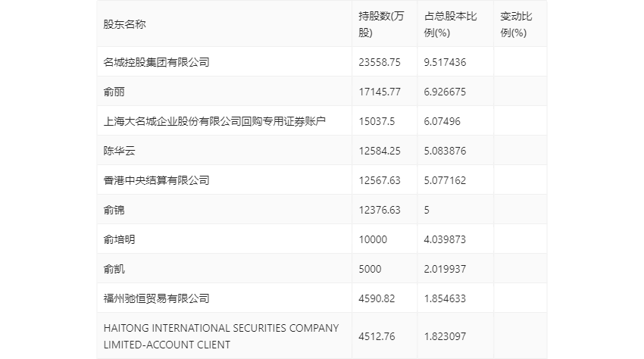Click on 福州驰恒贸易有限公司

pyautogui.click(x=157, y=299)
